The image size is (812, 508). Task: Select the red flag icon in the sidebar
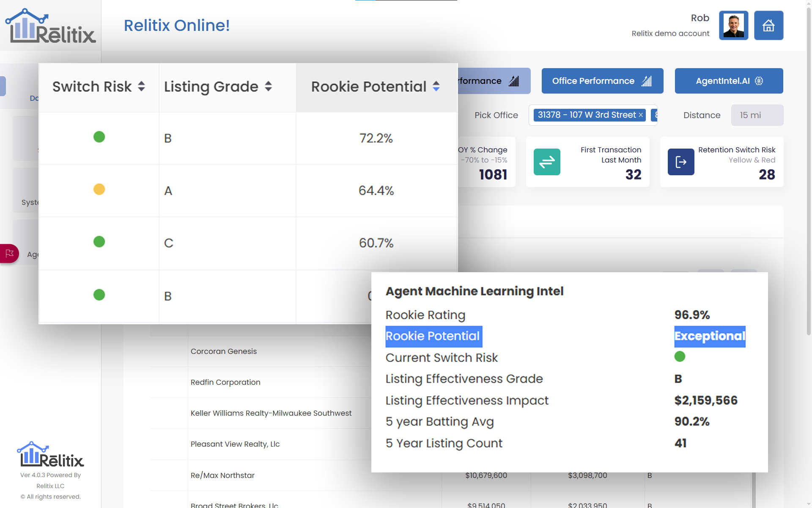[x=9, y=254]
